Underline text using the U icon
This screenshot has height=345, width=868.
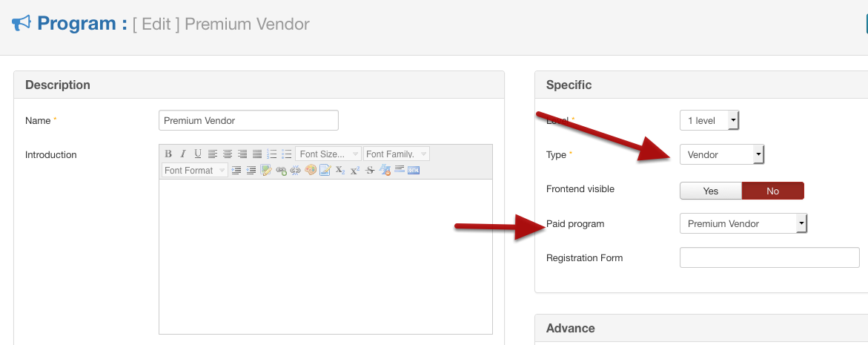pyautogui.click(x=198, y=154)
